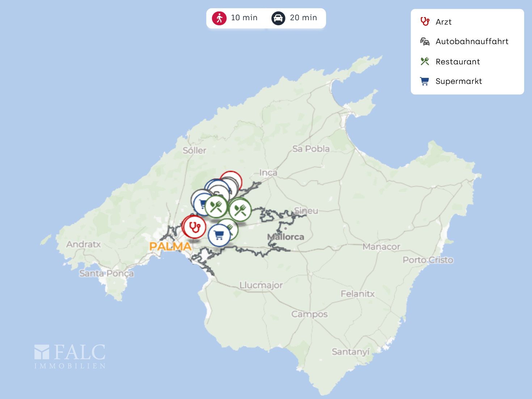The height and width of the screenshot is (399, 532).
Task: Click the Sóller town label on map
Action: coord(194,150)
